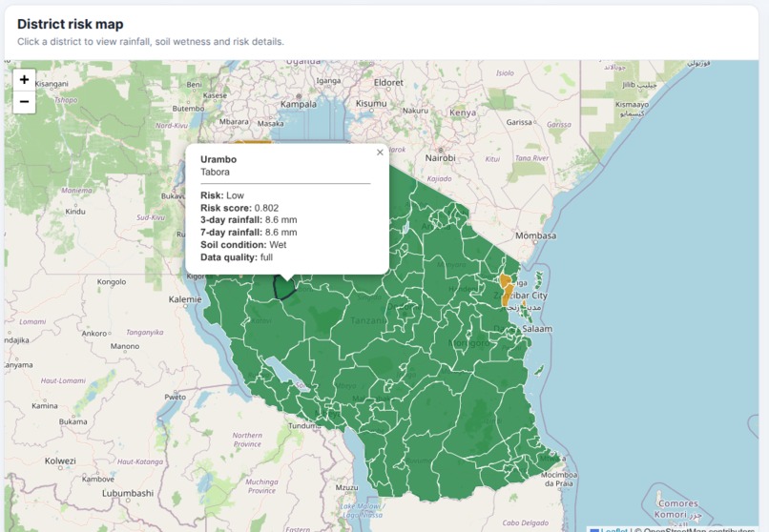The image size is (769, 532).
Task: Click the Kamina town label
Action: pyautogui.click(x=45, y=406)
